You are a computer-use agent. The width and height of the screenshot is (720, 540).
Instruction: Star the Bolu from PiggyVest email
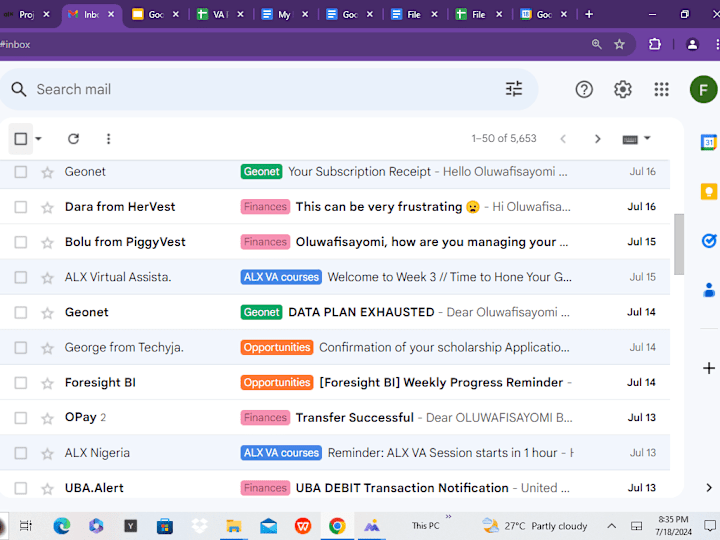(47, 242)
